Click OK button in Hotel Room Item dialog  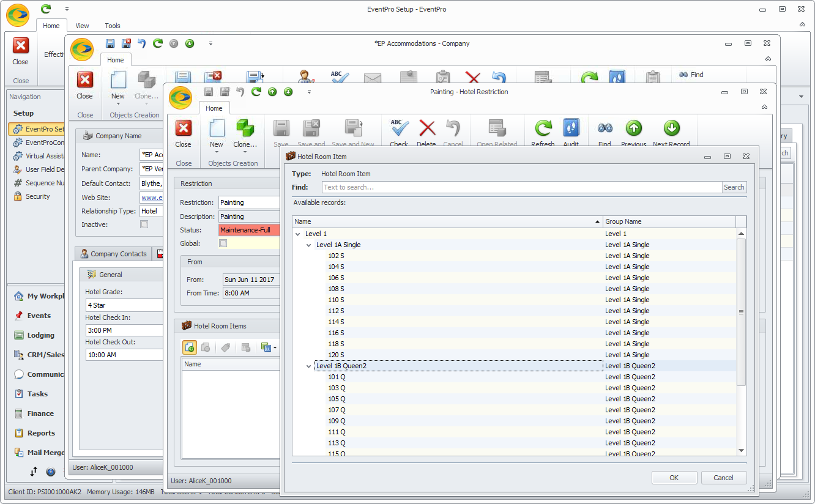point(674,478)
